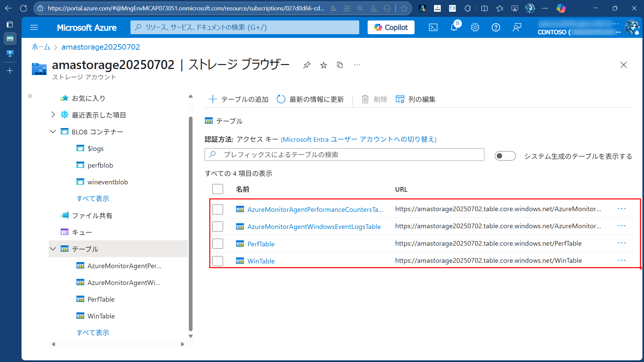Screen dimensions: 644x362
Task: Open 列の編集 edit columns
Action: pos(416,99)
